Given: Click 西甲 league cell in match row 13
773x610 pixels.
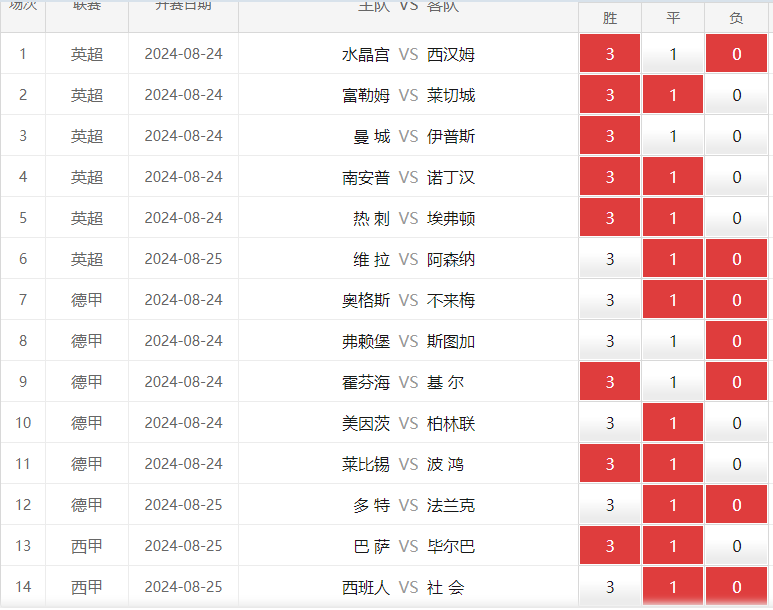Looking at the screenshot, I should point(87,545).
